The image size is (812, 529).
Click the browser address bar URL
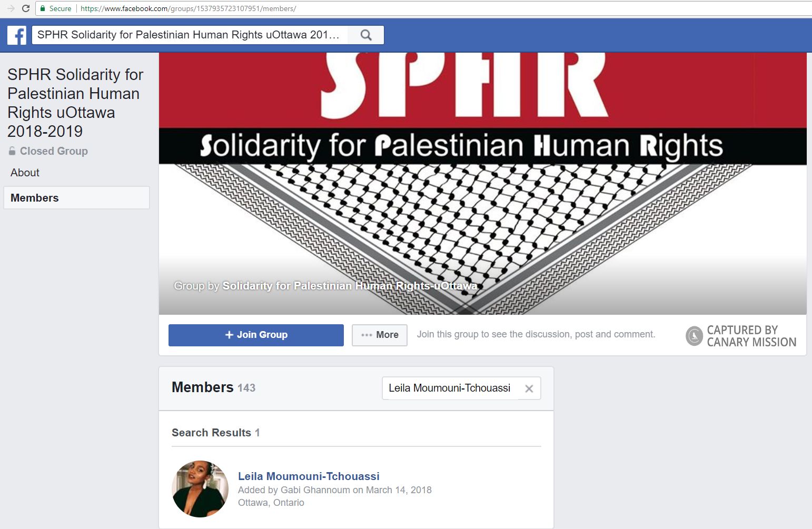(188, 8)
